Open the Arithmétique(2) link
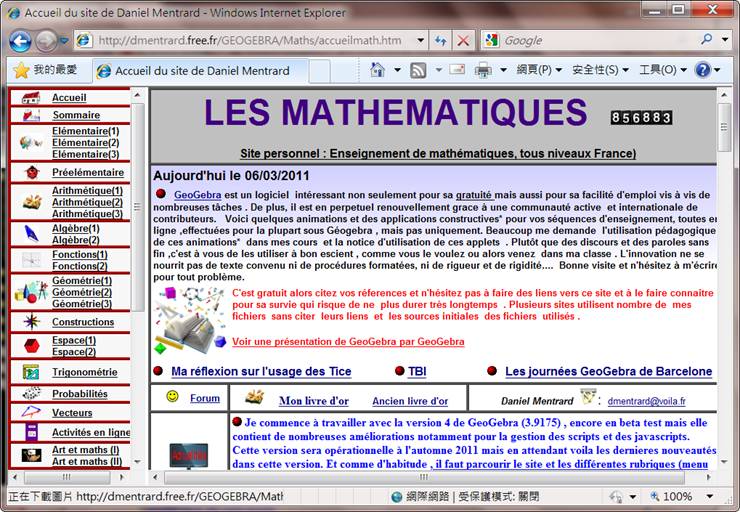The image size is (740, 512). [87, 202]
